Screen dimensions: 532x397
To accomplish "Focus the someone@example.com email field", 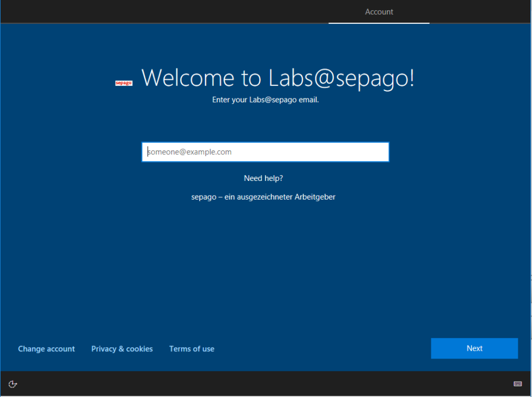I will tap(265, 152).
